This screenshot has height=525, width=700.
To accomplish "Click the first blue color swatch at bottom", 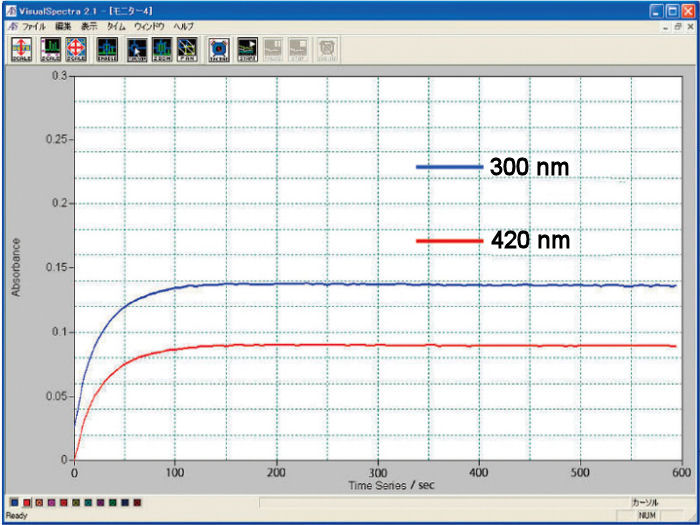I will (12, 503).
